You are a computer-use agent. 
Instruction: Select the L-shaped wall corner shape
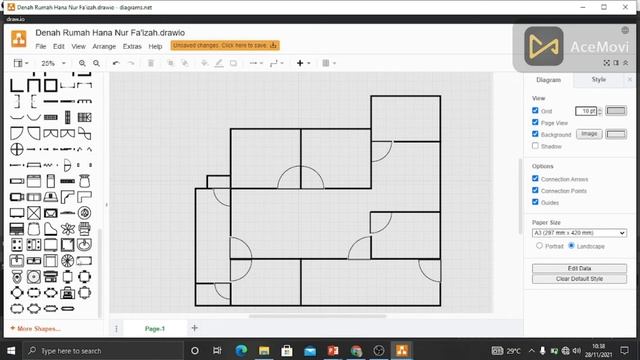[x=17, y=85]
